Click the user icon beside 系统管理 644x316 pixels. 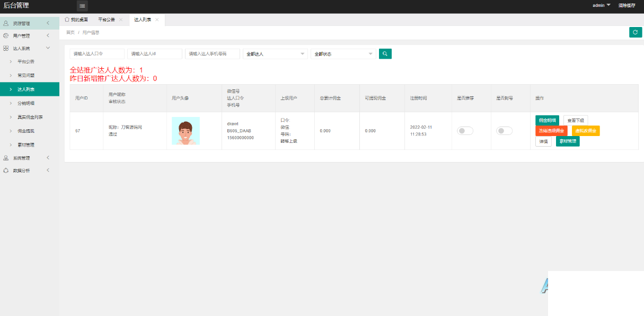(x=6, y=158)
